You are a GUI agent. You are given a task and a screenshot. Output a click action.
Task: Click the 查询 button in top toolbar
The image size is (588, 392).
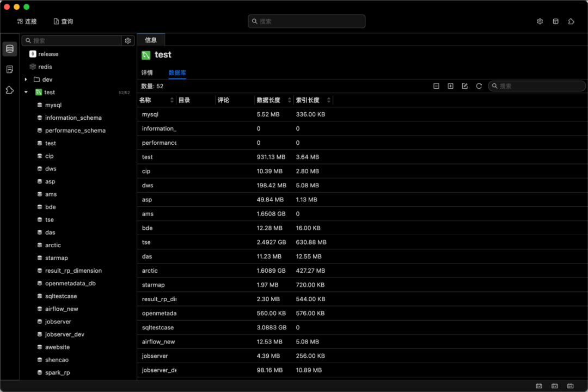pyautogui.click(x=63, y=21)
